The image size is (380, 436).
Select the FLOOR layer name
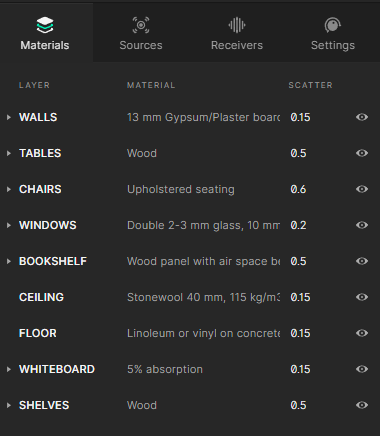38,333
